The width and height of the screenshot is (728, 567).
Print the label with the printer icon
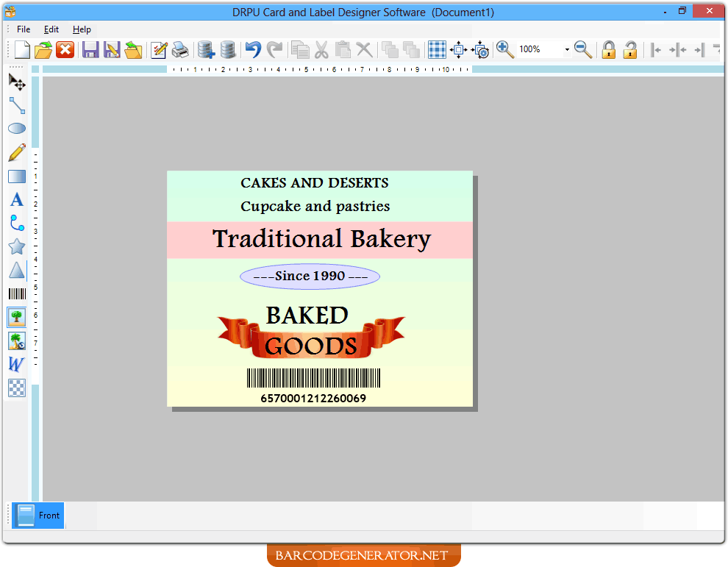pyautogui.click(x=180, y=50)
